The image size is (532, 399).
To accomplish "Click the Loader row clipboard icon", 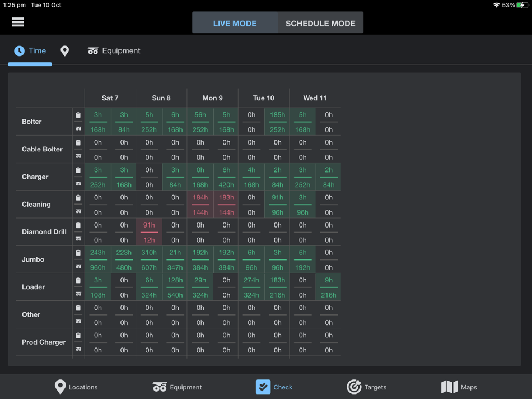I will pyautogui.click(x=78, y=280).
